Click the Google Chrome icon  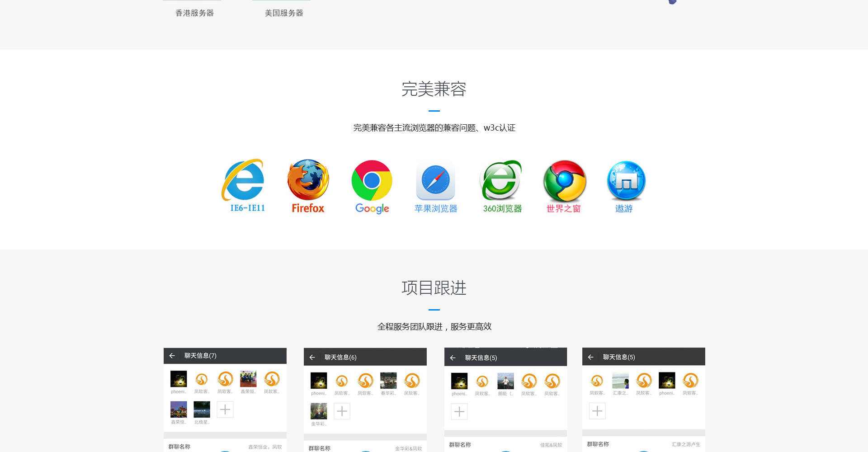click(x=372, y=180)
